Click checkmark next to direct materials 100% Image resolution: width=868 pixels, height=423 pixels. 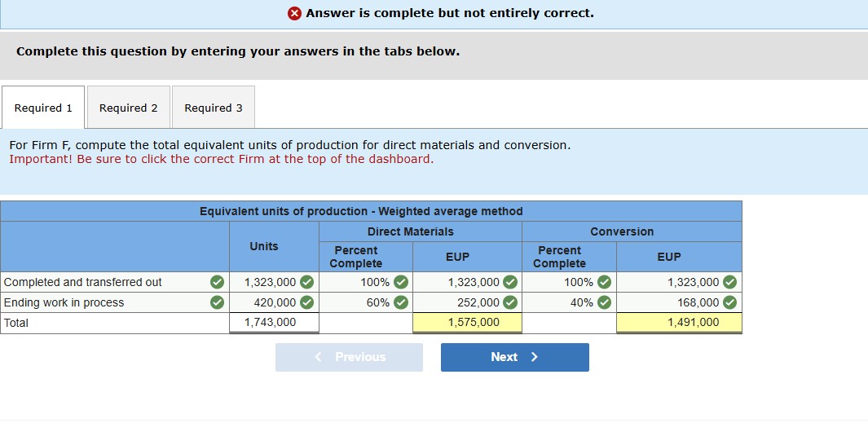(x=401, y=282)
